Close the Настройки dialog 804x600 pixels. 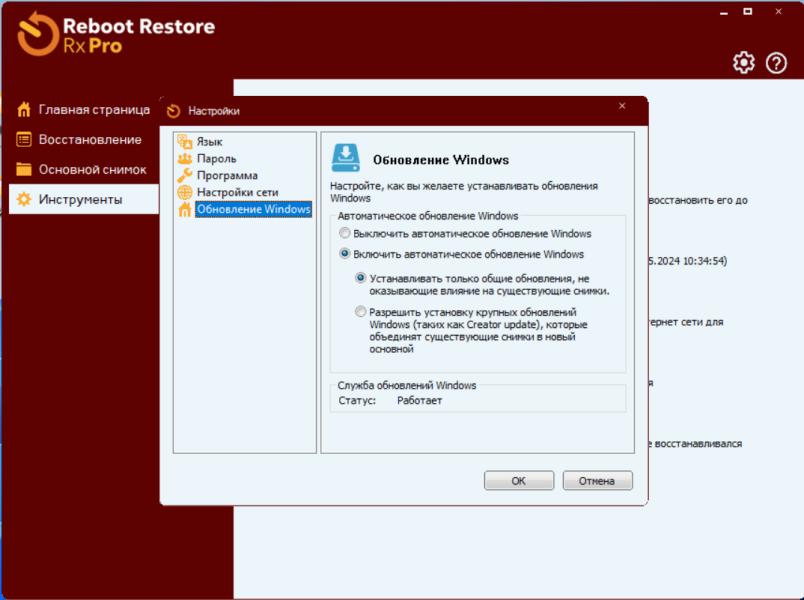point(622,106)
